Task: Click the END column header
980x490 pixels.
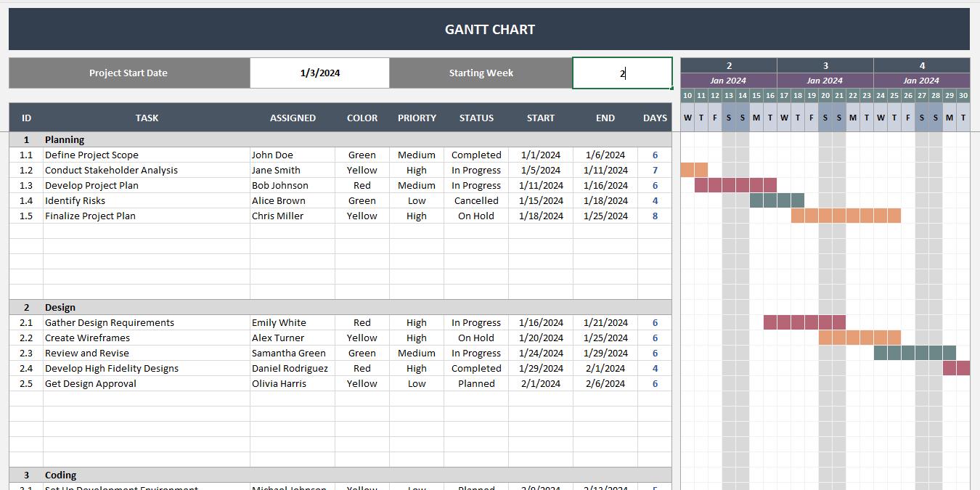Action: pos(605,118)
